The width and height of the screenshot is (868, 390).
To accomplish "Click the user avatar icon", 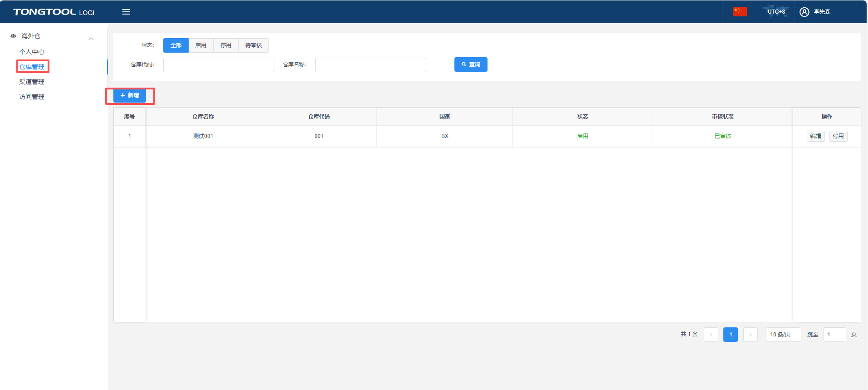I will tap(804, 12).
